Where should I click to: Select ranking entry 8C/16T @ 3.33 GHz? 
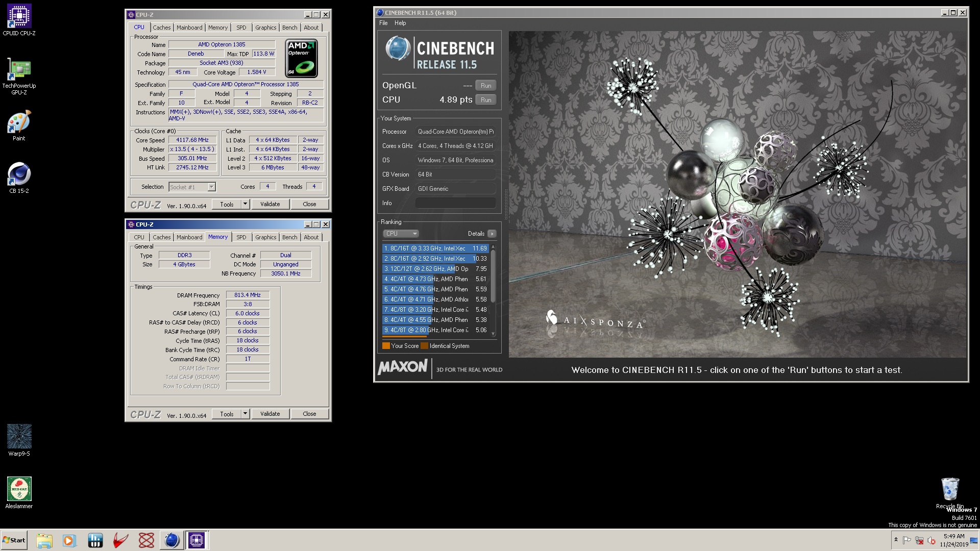pos(435,248)
